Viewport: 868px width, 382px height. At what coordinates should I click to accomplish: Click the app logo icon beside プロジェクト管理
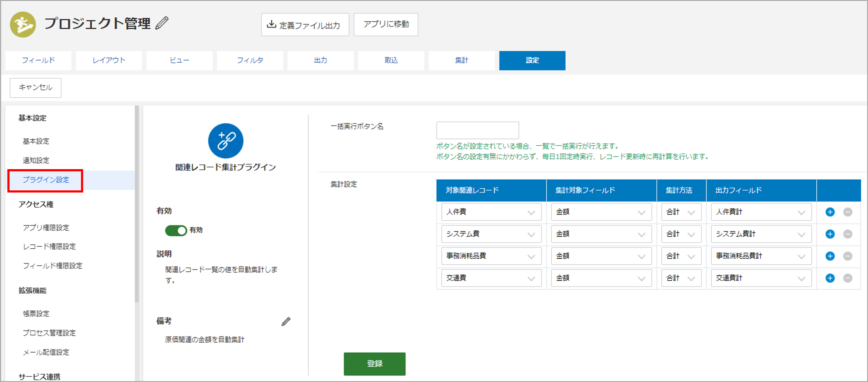[x=23, y=25]
